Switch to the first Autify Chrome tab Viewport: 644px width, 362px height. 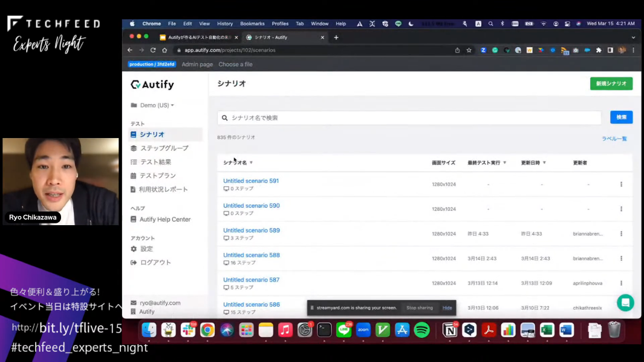pyautogui.click(x=199, y=38)
